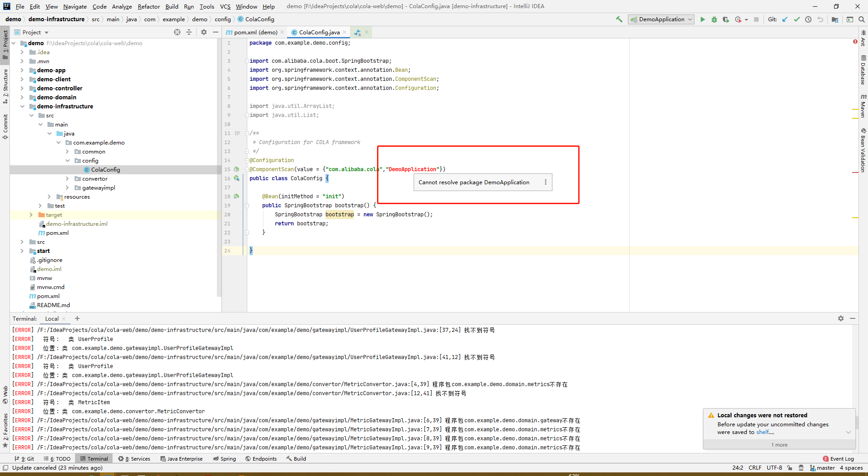Hide the Project tool window
Screen dimensions: 868x476
(216, 32)
